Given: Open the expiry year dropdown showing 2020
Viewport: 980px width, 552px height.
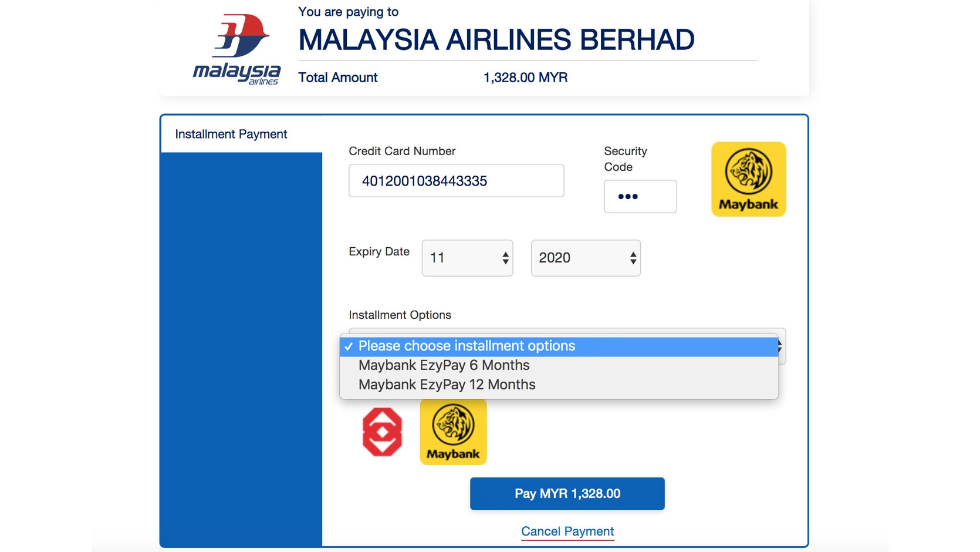Looking at the screenshot, I should (x=585, y=258).
